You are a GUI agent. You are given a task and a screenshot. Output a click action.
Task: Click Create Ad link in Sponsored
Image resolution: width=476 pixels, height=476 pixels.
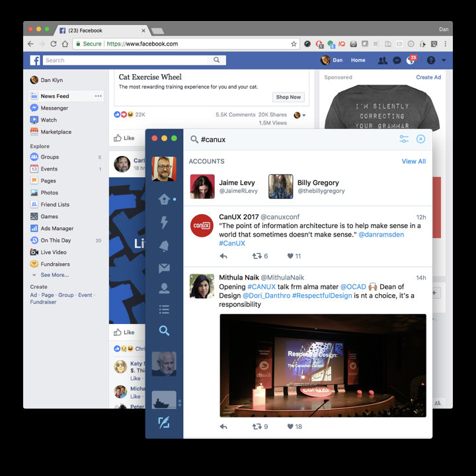coord(428,77)
